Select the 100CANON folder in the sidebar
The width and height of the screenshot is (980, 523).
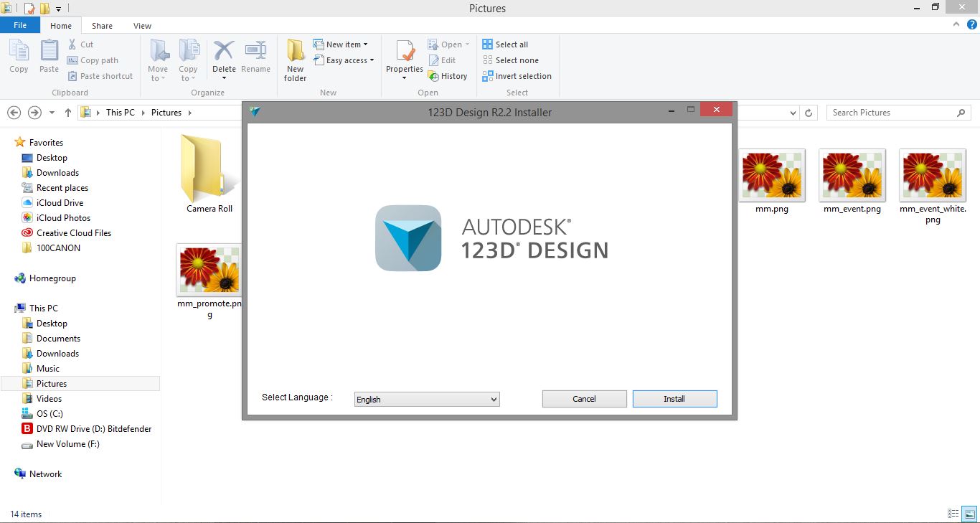(58, 248)
